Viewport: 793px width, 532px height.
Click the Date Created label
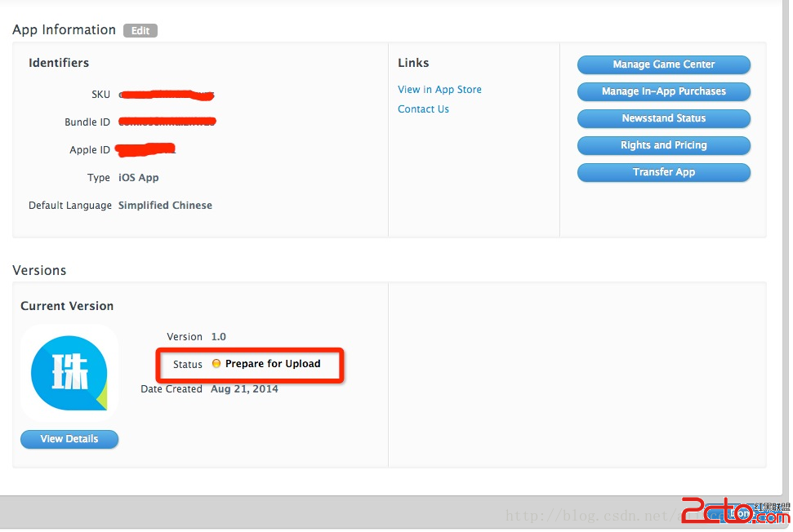click(x=172, y=389)
